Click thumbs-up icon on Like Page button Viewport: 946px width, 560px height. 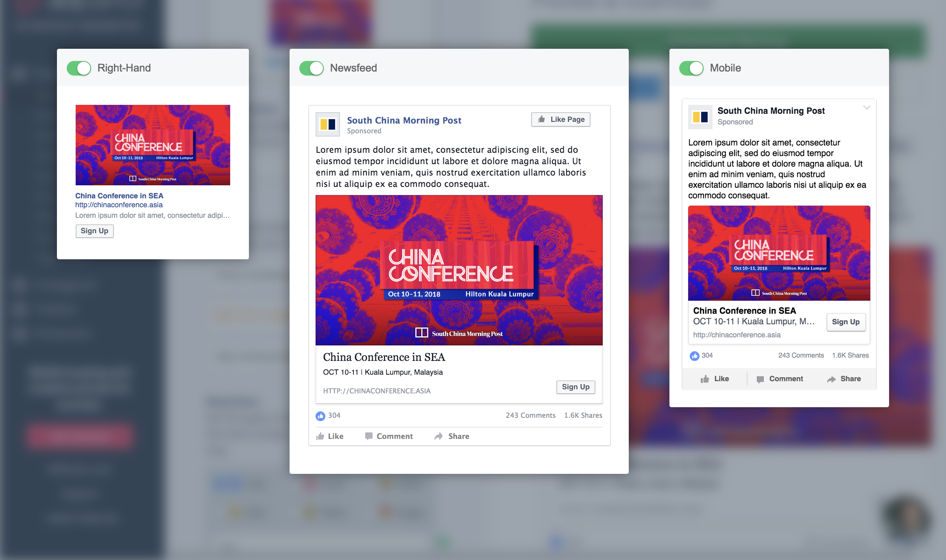click(x=541, y=119)
